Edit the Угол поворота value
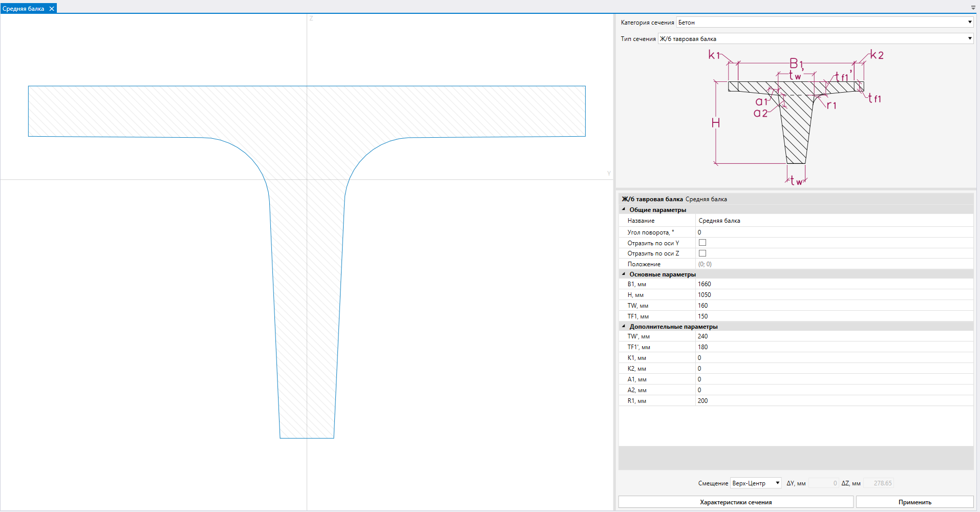 pos(835,232)
